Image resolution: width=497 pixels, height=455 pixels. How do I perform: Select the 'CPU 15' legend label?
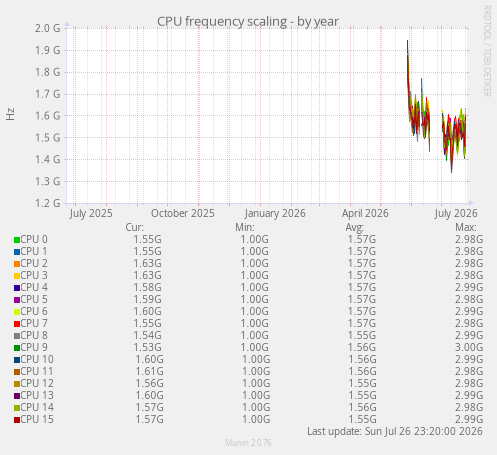pyautogui.click(x=37, y=419)
